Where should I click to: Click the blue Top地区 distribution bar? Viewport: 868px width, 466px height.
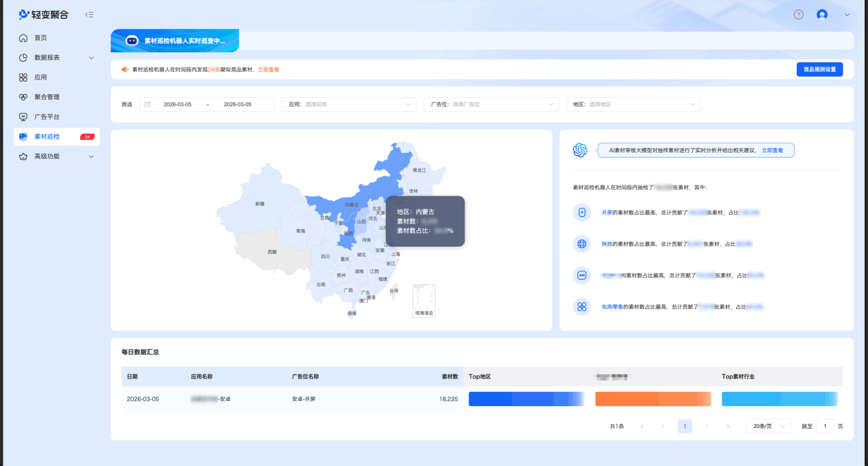click(526, 399)
